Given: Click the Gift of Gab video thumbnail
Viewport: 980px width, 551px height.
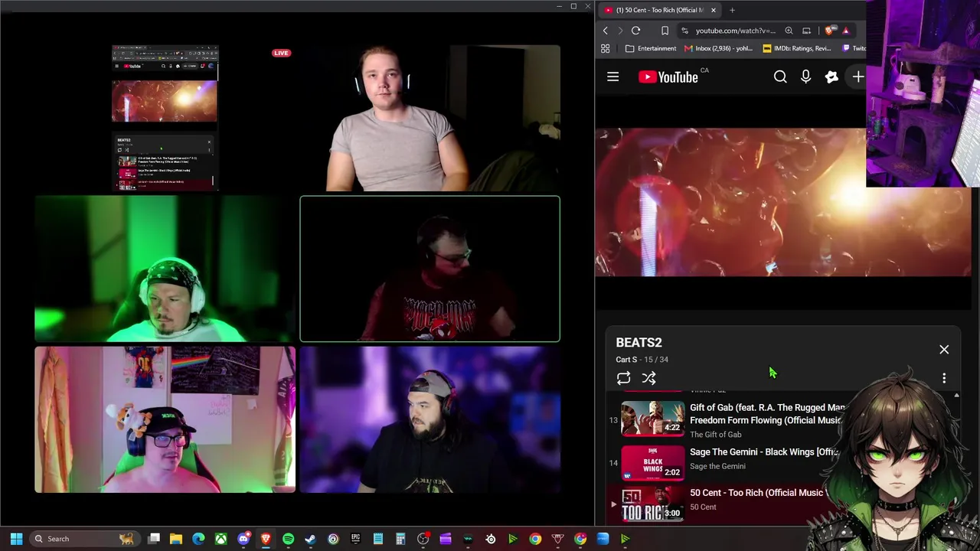Looking at the screenshot, I should tap(653, 418).
